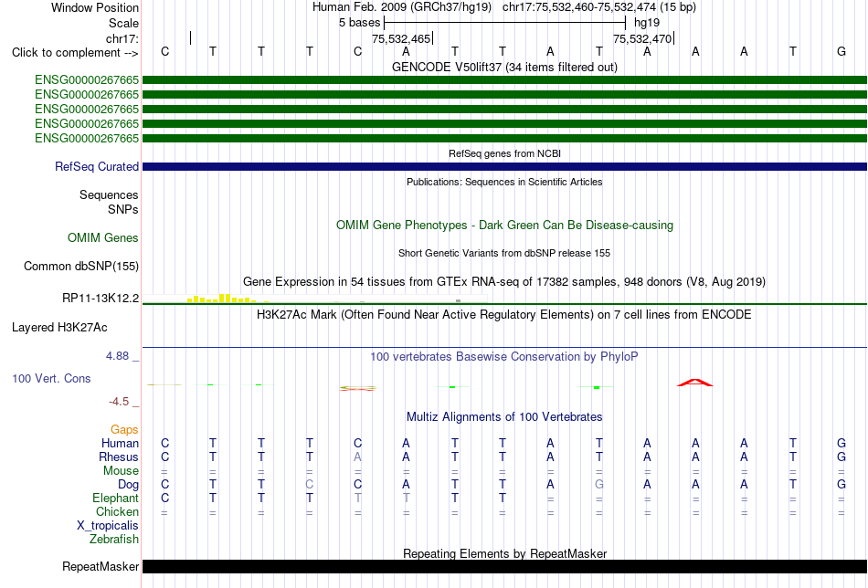This screenshot has height=588, width=868.
Task: Click the Chicken species label
Action: 117,511
